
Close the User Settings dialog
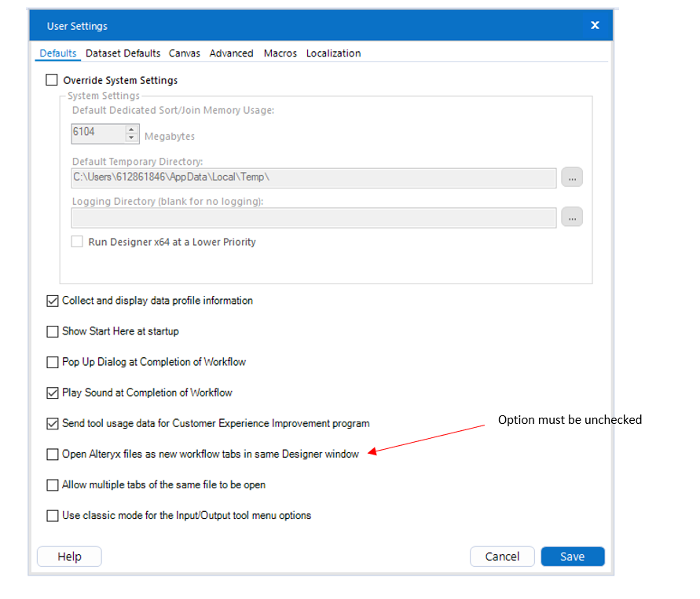pos(595,26)
